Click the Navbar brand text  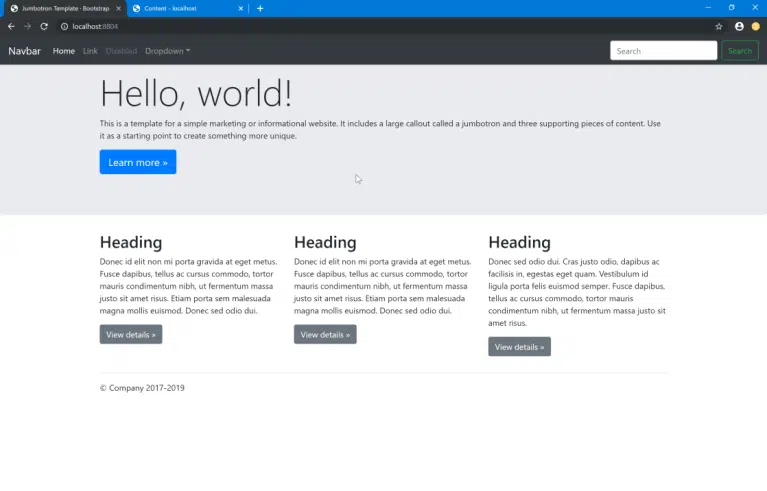coord(25,51)
